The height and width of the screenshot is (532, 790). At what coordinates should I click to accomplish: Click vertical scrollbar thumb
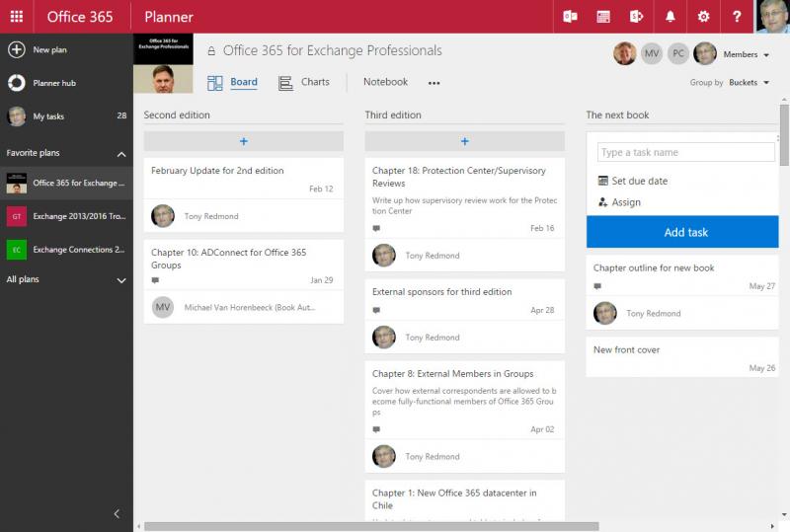tap(784, 134)
